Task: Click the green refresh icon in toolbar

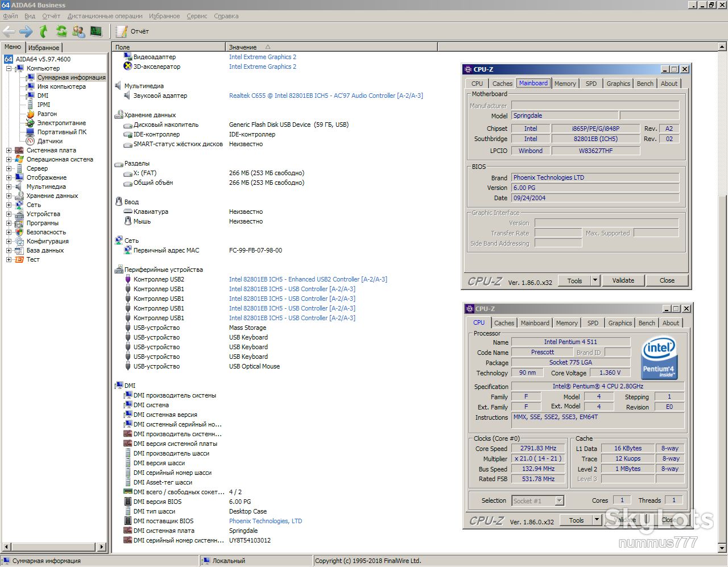Action: pyautogui.click(x=61, y=31)
